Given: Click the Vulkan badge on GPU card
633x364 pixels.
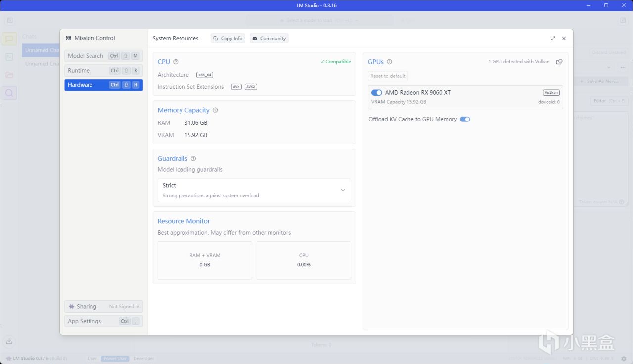Looking at the screenshot, I should coord(551,93).
